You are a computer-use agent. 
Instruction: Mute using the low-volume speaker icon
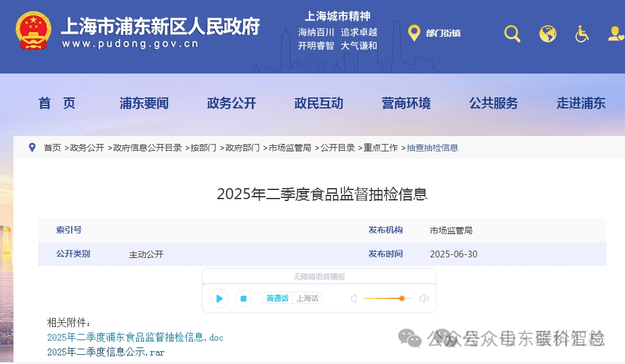coord(354,298)
